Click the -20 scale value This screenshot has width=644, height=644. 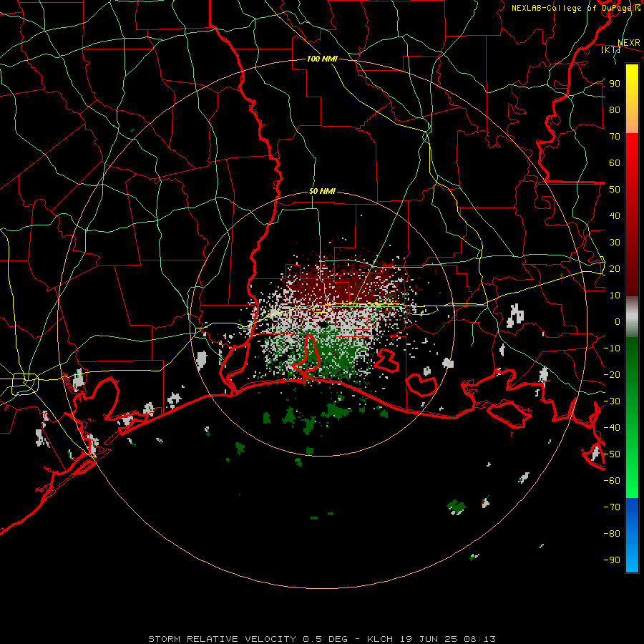pyautogui.click(x=612, y=374)
